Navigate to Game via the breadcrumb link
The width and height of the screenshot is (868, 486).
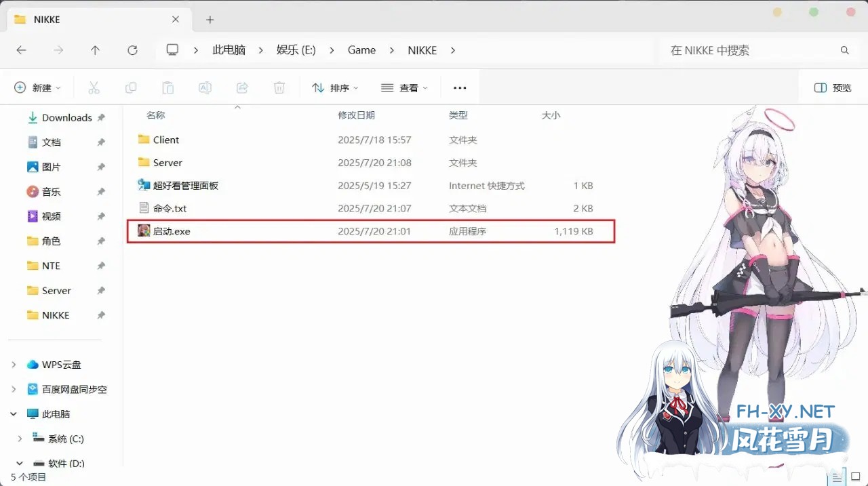tap(361, 49)
